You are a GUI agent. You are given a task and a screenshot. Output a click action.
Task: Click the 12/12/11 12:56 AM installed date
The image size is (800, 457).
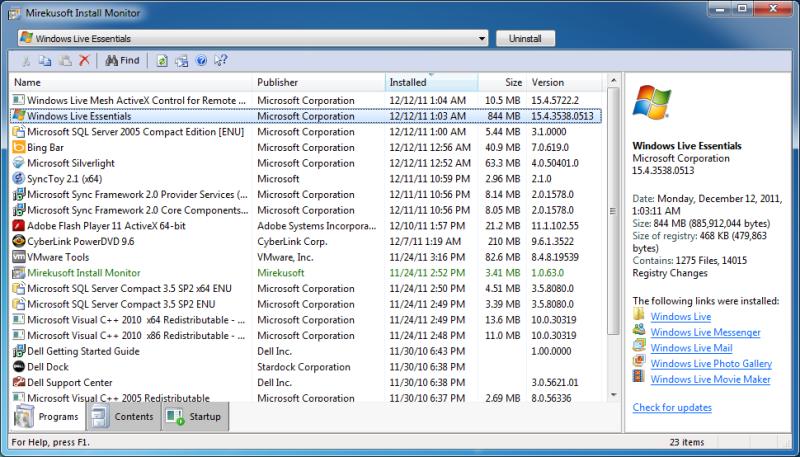click(430, 147)
